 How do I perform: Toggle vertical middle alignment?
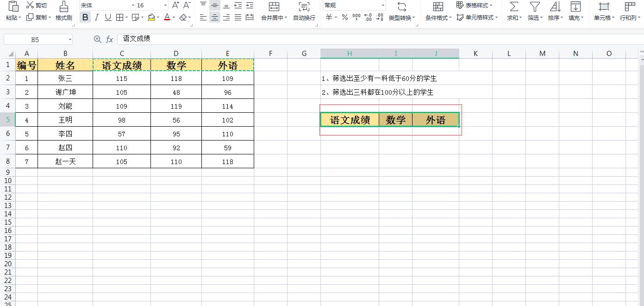[x=215, y=5]
